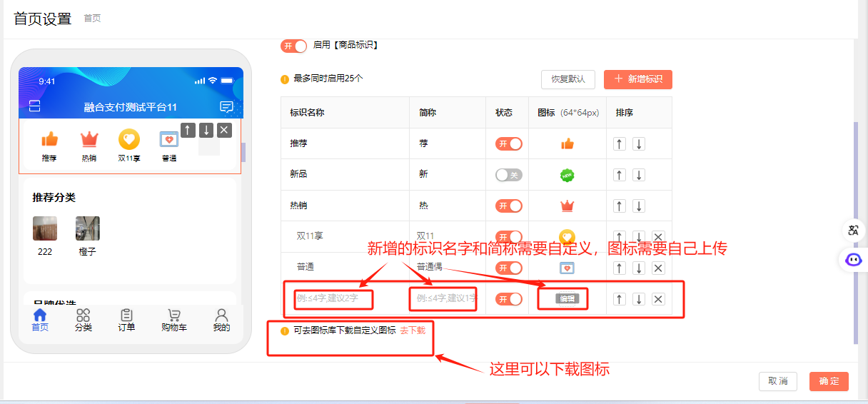Image resolution: width=868 pixels, height=404 pixels.
Task: Tap the 推荐 badge in phone preview
Action: [49, 146]
